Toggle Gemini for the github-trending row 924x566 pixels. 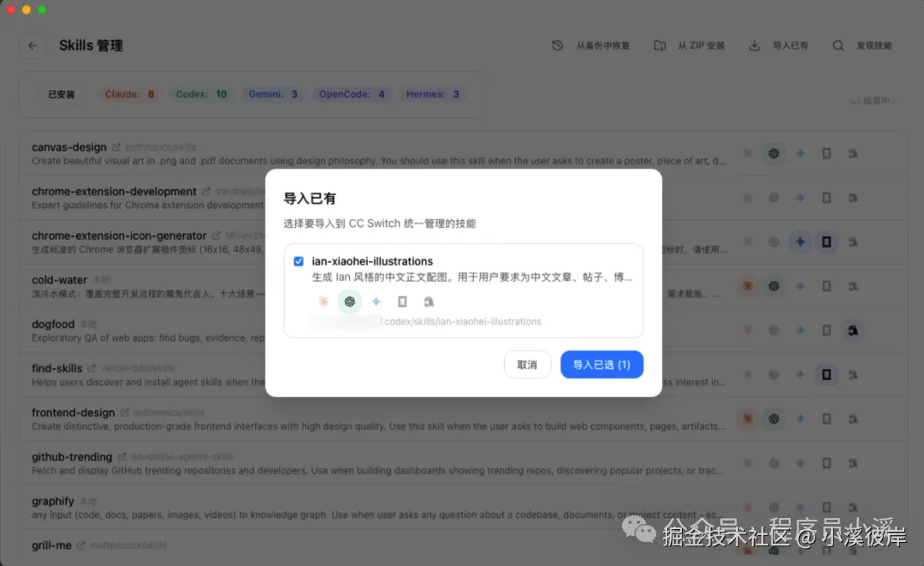(800, 463)
